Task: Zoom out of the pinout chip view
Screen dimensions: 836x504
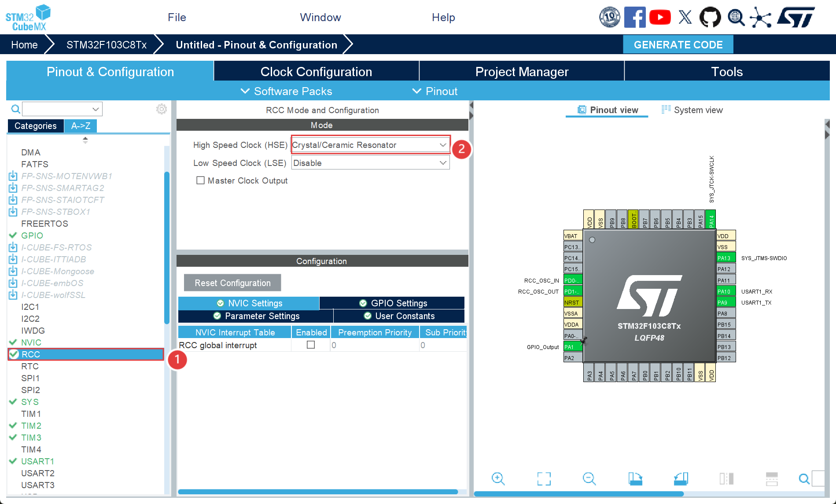Action: [x=589, y=478]
